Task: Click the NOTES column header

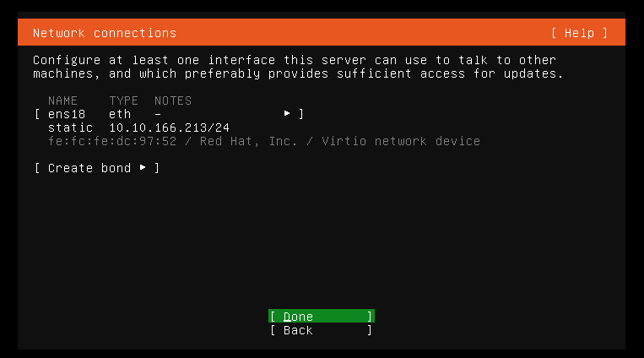Action: tap(173, 100)
